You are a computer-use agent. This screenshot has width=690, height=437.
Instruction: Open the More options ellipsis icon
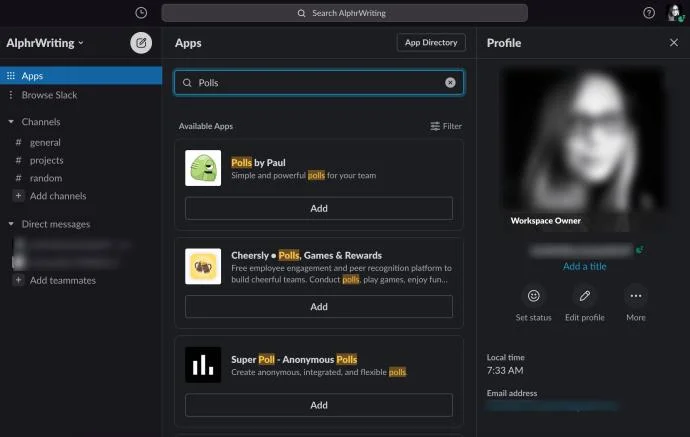(635, 296)
